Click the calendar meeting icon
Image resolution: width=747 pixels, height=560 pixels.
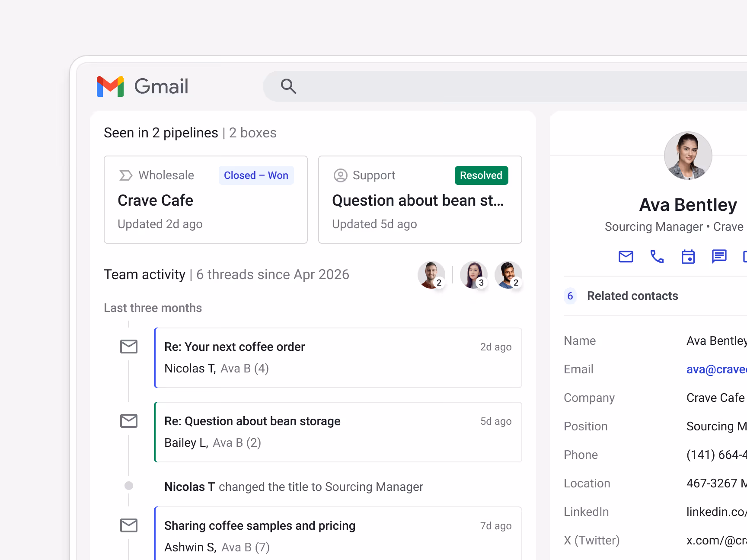point(688,257)
